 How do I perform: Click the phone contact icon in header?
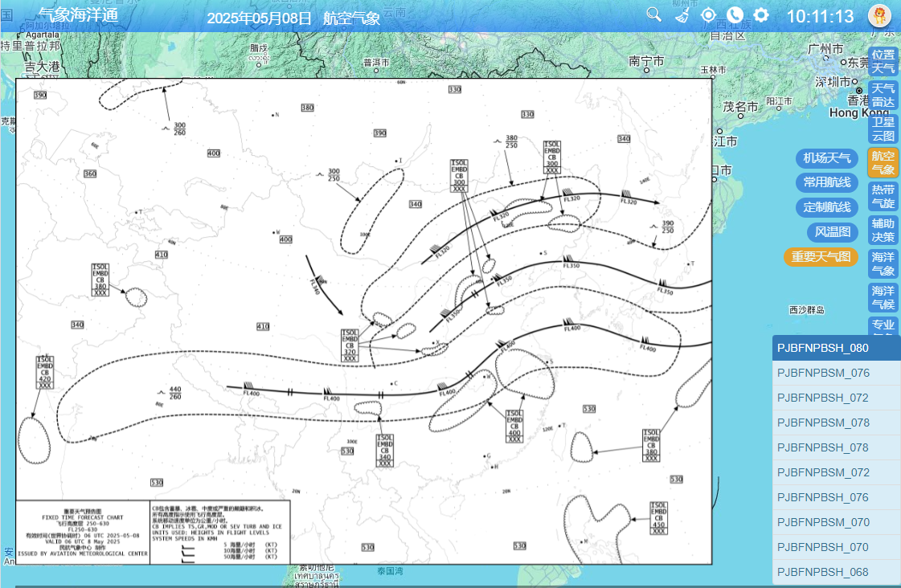click(735, 15)
